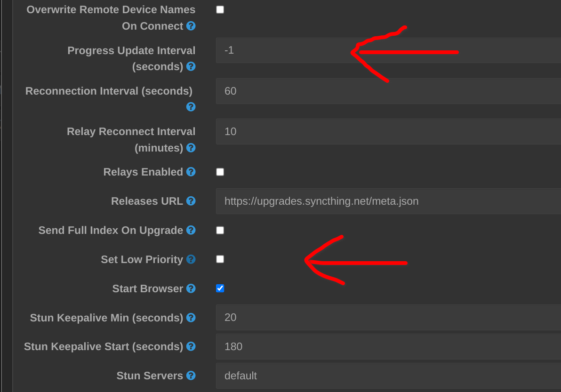
Task: Enable the Set Low Priority checkbox
Action: tap(220, 259)
